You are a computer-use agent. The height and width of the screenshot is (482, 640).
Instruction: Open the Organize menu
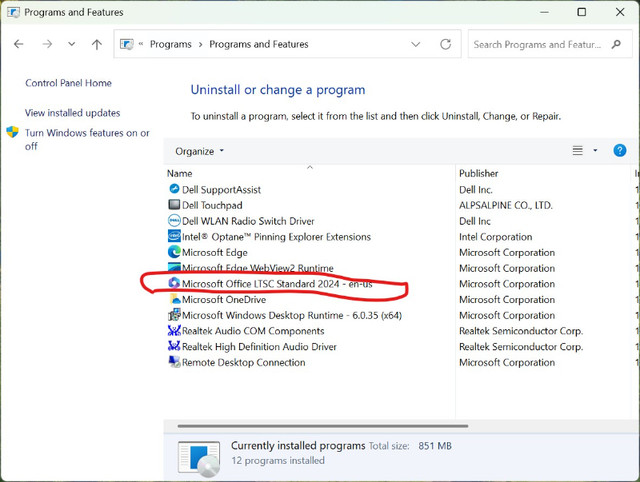200,151
